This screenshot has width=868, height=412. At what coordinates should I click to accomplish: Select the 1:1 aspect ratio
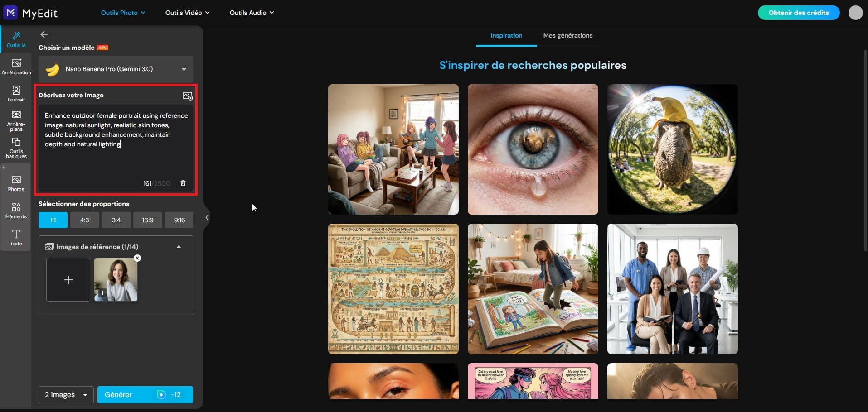[x=53, y=220]
